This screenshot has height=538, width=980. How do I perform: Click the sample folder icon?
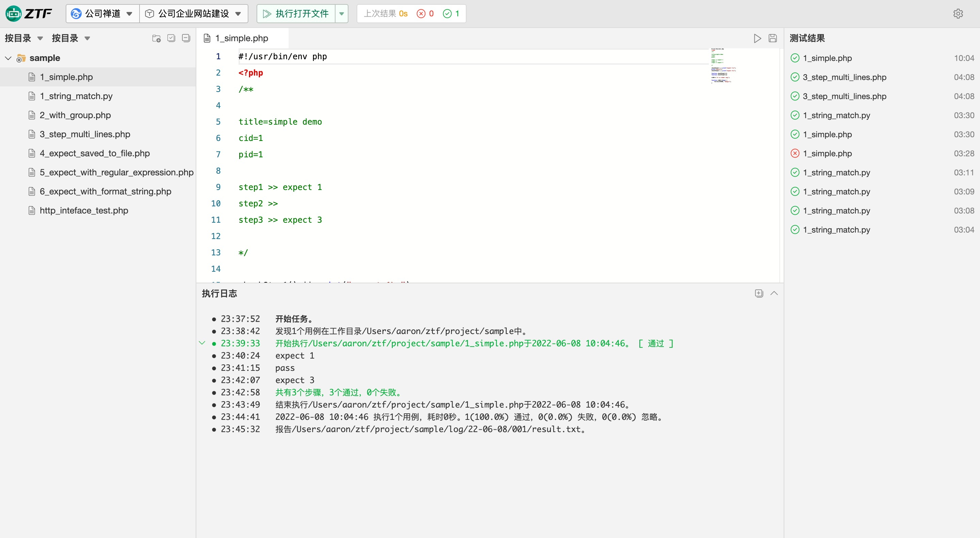point(21,58)
